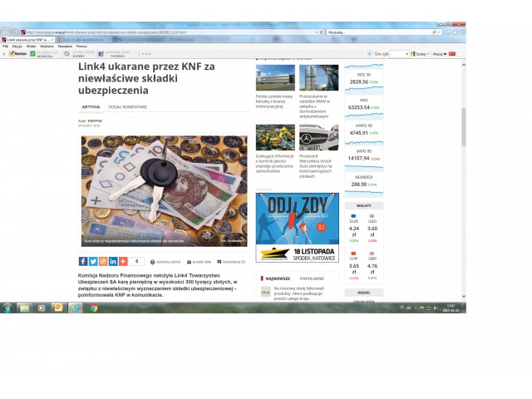Launch Chrome from the taskbar

coord(93,308)
